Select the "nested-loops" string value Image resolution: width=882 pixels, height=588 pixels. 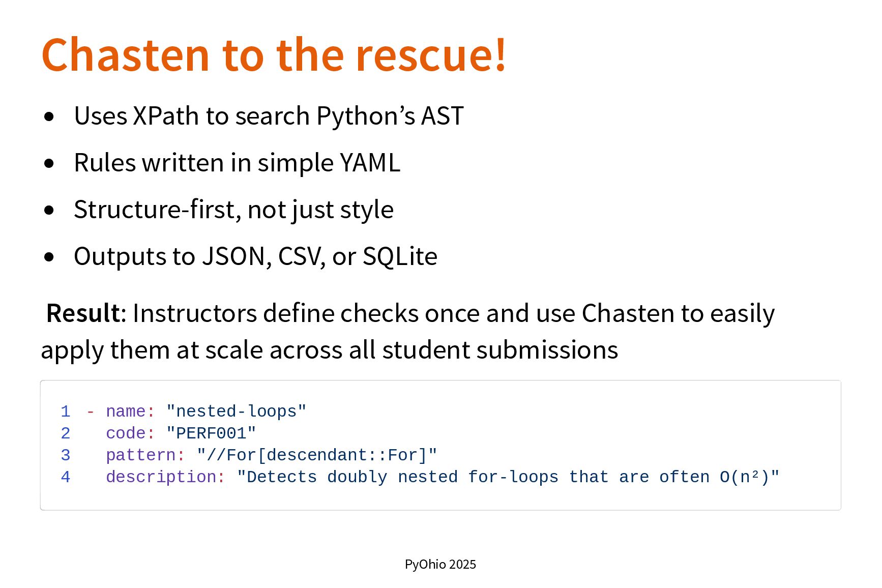point(237,411)
